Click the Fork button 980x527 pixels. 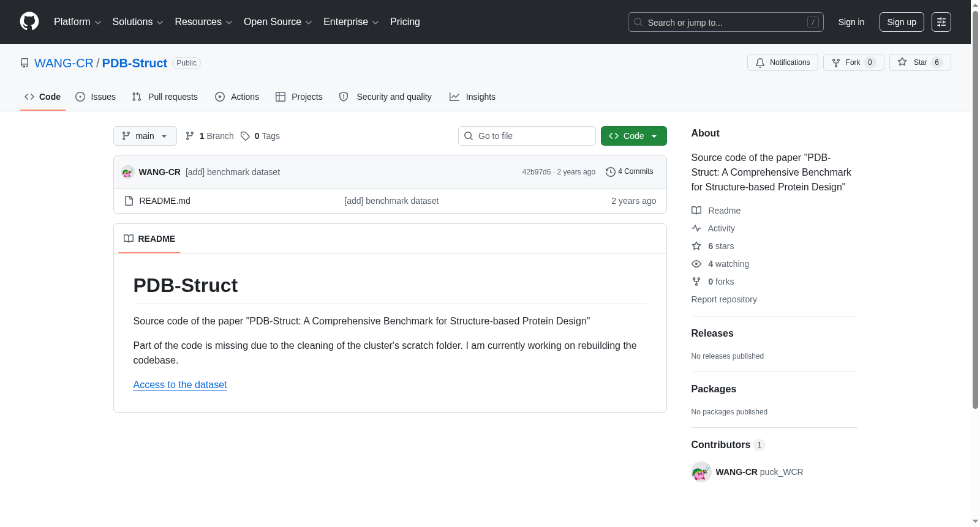[853, 62]
